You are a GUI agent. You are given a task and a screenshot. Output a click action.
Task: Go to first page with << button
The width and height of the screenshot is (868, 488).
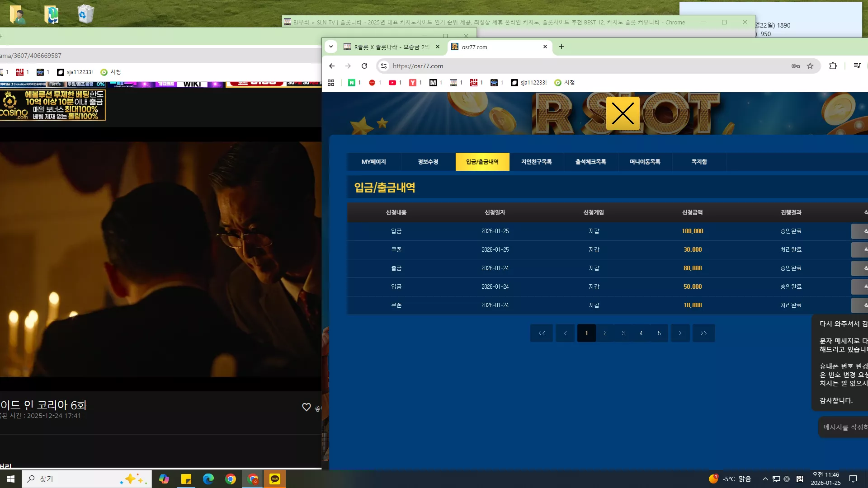[542, 333]
